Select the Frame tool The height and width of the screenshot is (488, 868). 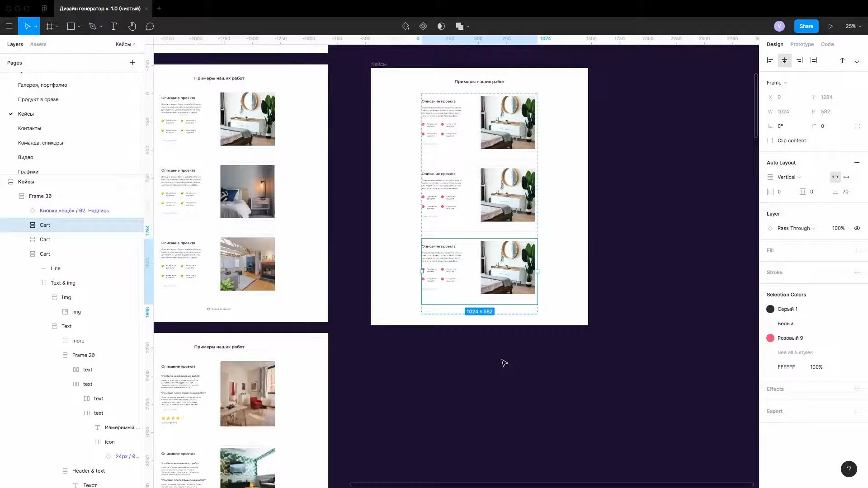(x=49, y=26)
